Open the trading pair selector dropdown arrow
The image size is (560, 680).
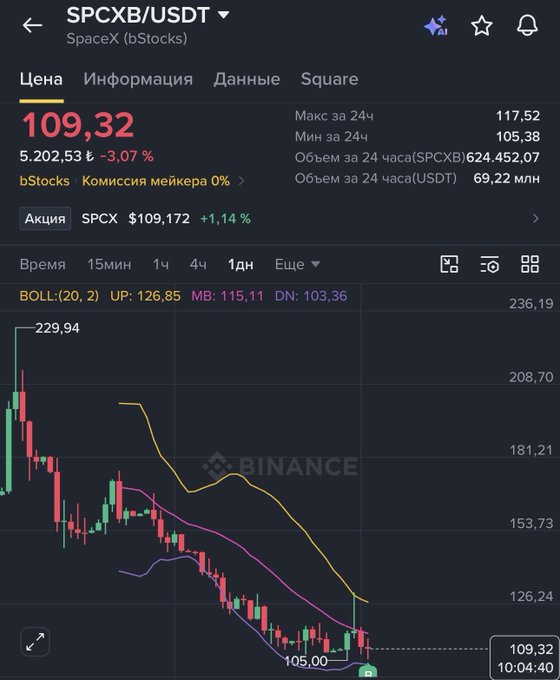[223, 15]
